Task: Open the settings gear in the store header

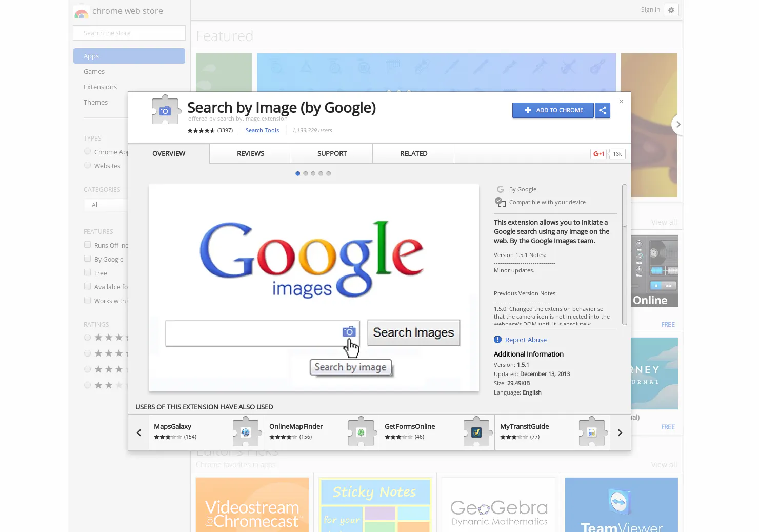Action: tap(671, 10)
